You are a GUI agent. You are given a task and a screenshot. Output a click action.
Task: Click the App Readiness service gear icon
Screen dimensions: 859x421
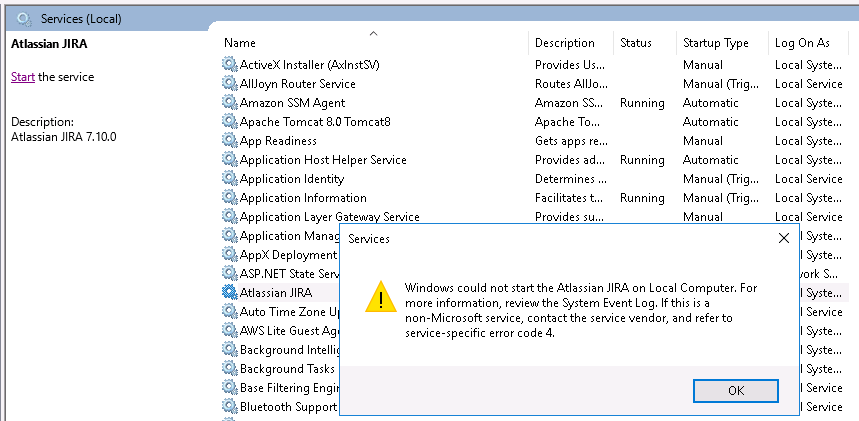230,140
